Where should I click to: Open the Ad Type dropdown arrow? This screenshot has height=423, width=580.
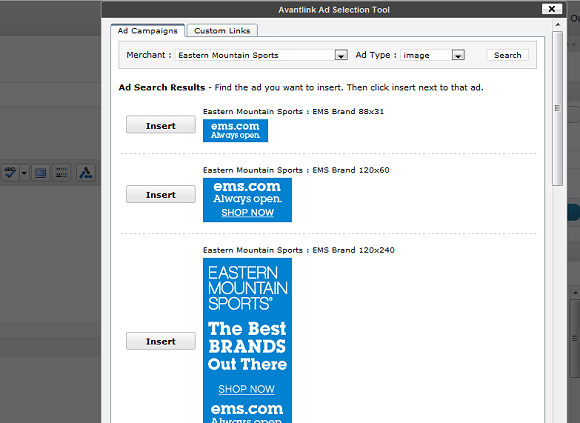(x=458, y=55)
